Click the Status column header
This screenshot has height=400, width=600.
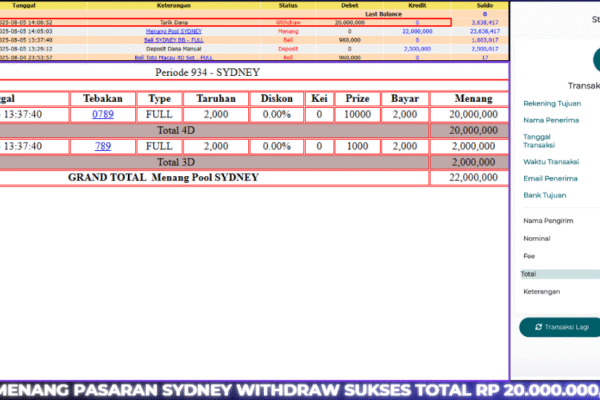pyautogui.click(x=288, y=5)
